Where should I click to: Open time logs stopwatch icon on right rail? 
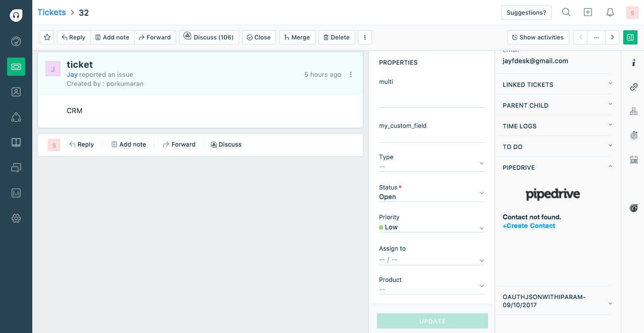tap(634, 135)
